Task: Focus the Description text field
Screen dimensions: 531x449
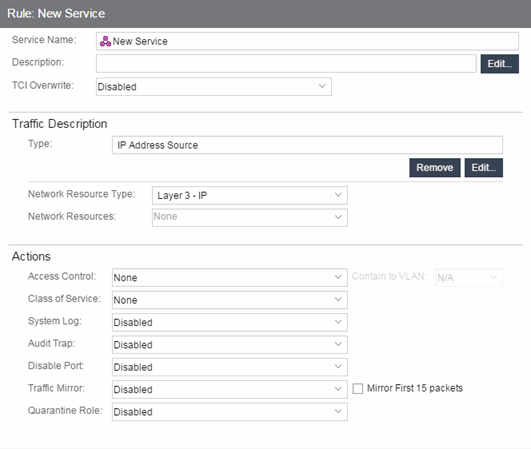Action: pyautogui.click(x=286, y=64)
